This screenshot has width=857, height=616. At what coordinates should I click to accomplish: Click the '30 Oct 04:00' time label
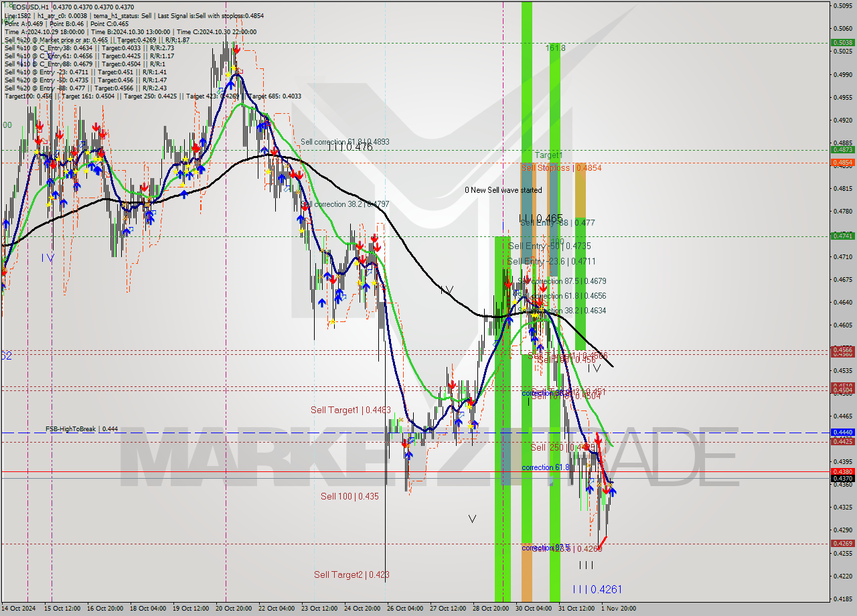[534, 609]
